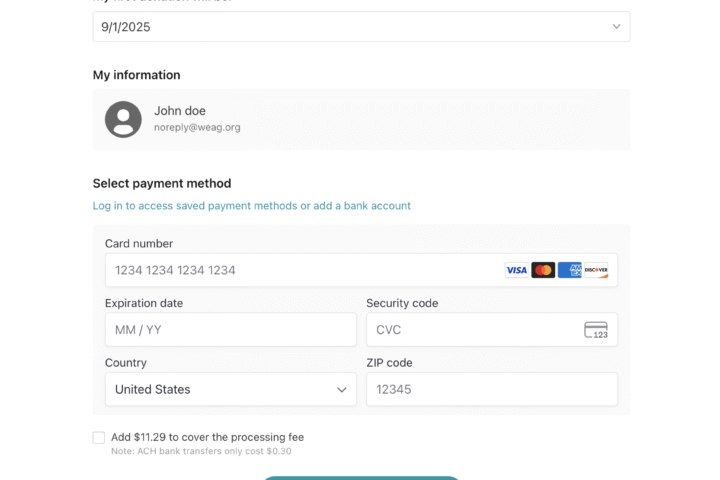Click into the CVC security code field

pyautogui.click(x=470, y=330)
